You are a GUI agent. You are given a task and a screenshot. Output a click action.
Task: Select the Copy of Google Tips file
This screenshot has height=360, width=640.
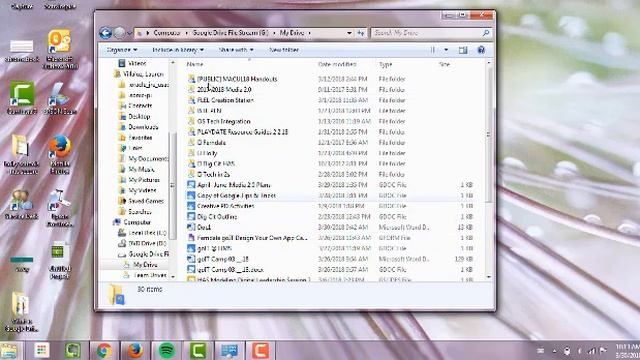pyautogui.click(x=236, y=196)
